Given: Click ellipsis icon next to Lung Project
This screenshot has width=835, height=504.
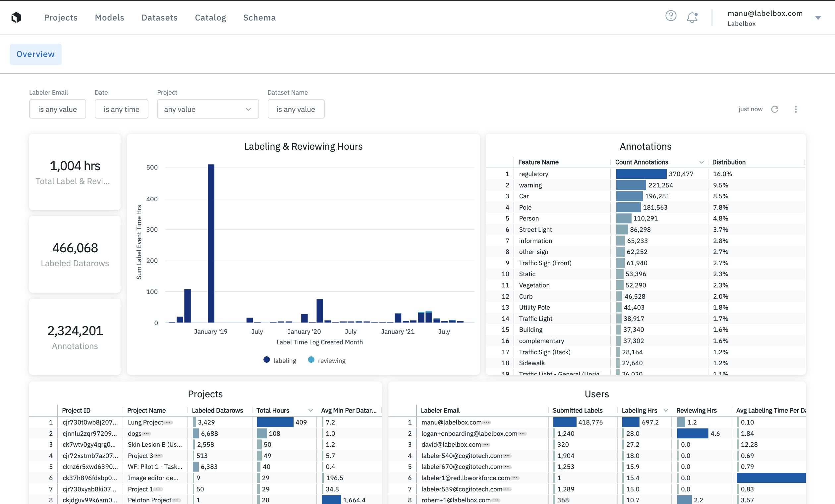Looking at the screenshot, I should (x=168, y=422).
